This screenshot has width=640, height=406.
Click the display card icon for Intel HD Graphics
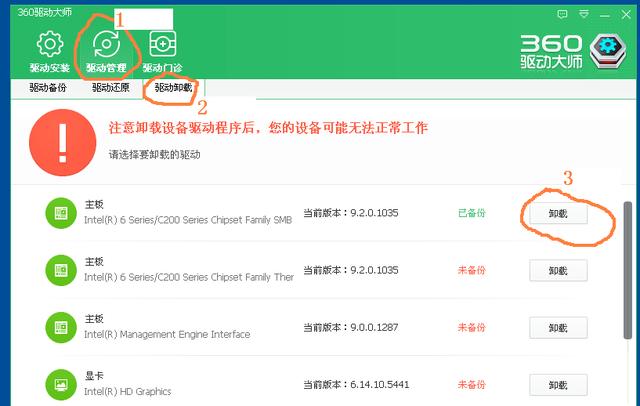61,384
